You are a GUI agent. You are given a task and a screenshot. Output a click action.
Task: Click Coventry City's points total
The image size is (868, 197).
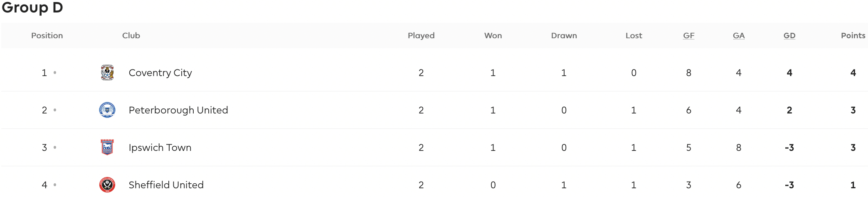(x=853, y=73)
